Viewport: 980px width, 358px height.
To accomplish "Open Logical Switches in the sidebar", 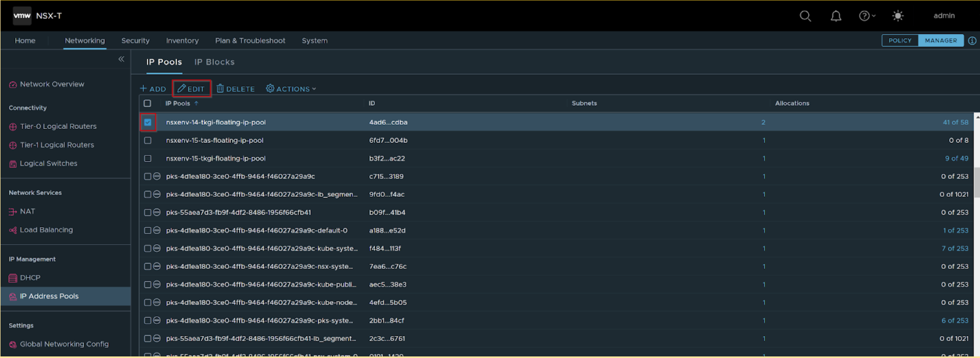I will 49,164.
